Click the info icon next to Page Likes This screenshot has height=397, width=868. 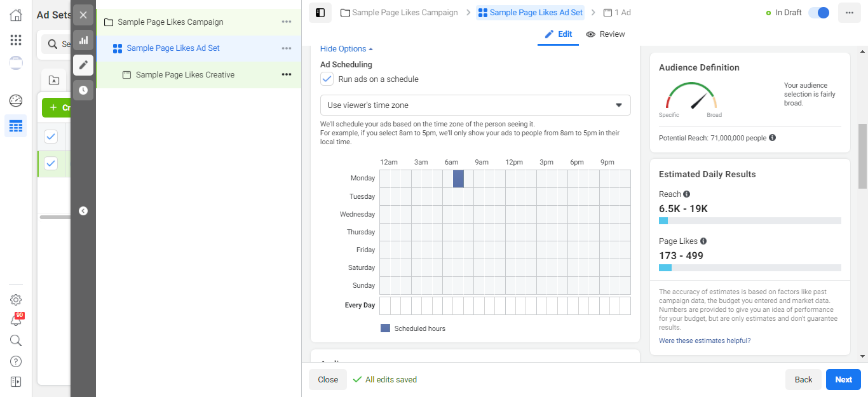point(703,241)
